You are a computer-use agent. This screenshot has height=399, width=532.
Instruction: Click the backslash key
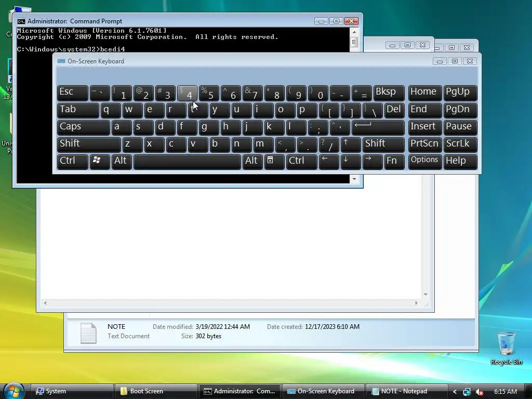click(x=373, y=110)
